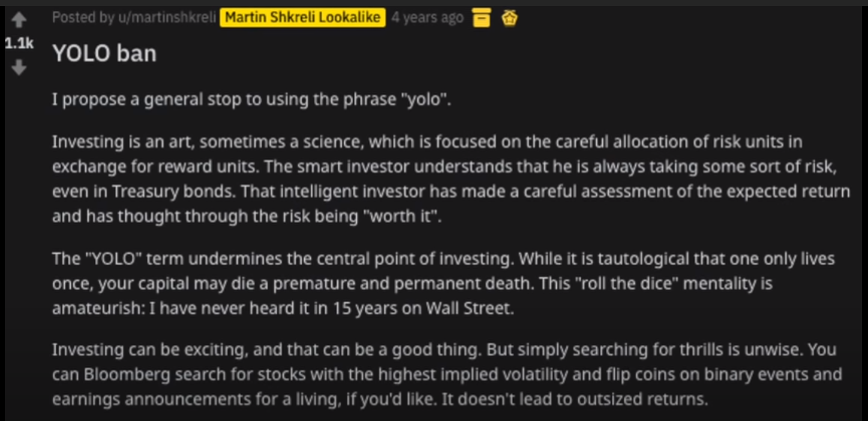Downvote the YOLO ban post
This screenshot has height=421, width=868.
[x=19, y=68]
